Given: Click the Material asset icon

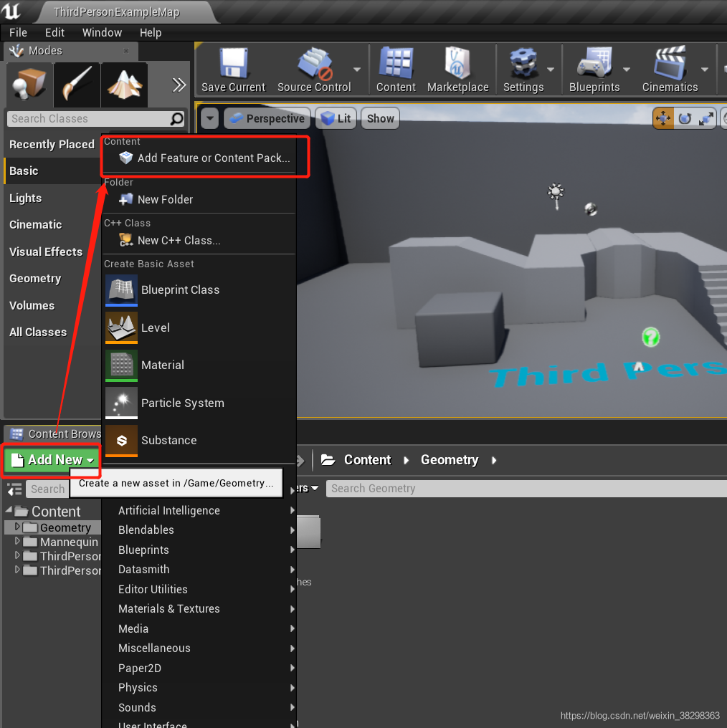Looking at the screenshot, I should tap(121, 365).
